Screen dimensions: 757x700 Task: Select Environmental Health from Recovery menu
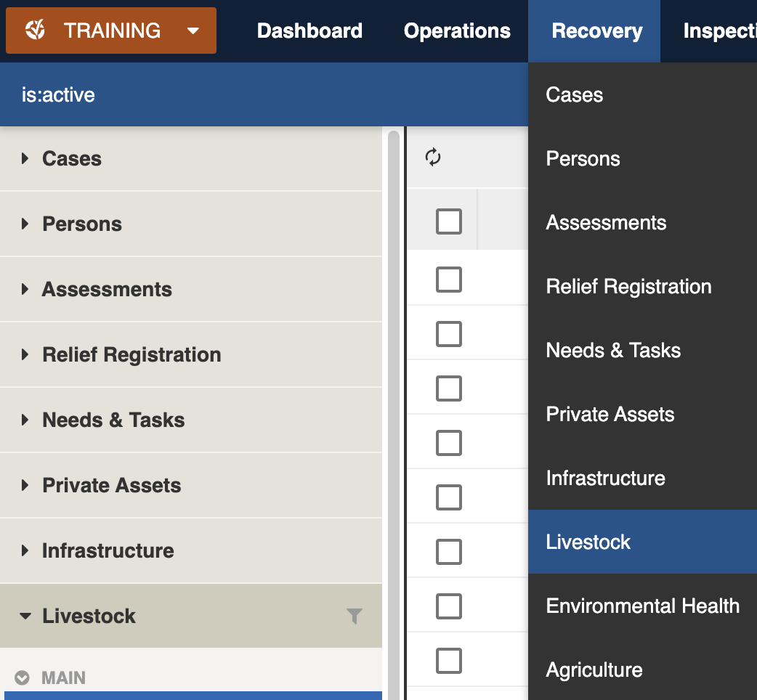click(642, 606)
